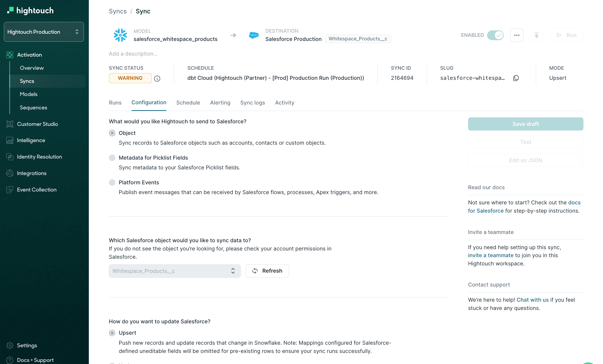Image resolution: width=603 pixels, height=364 pixels.
Task: Select Metadata for Picklist Fields option
Action: tap(112, 158)
